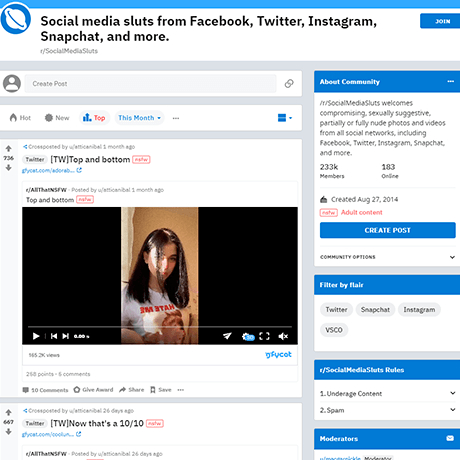The width and height of the screenshot is (460, 460).
Task: Click the Create Post input field
Action: 151,84
